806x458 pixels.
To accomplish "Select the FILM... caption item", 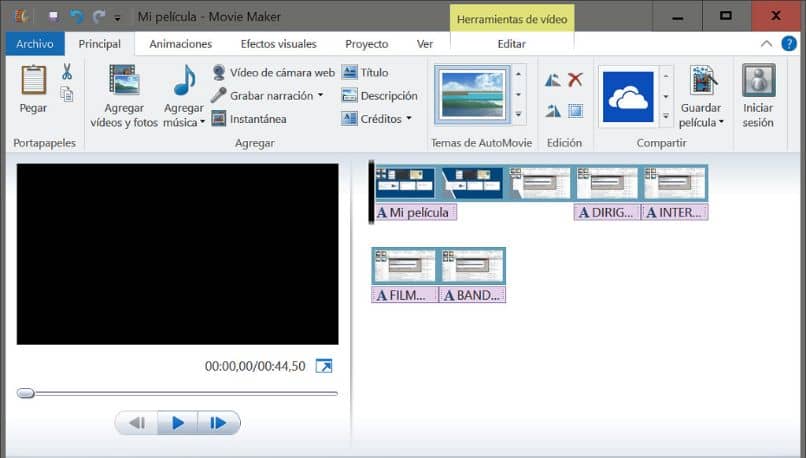I will [405, 295].
